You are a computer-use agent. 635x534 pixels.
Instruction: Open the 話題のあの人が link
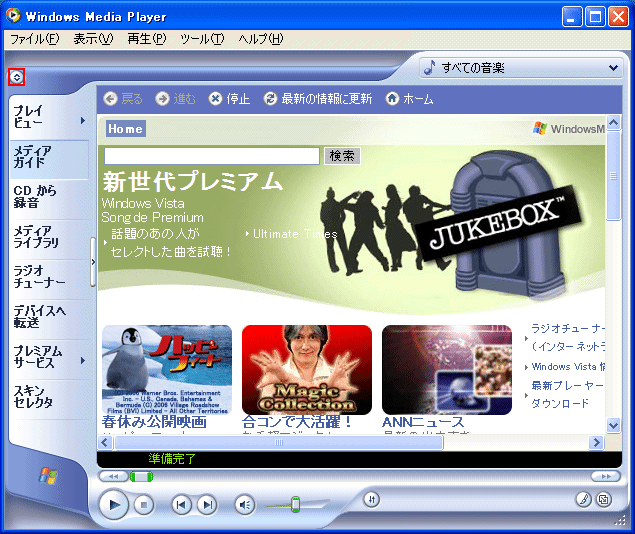[156, 234]
